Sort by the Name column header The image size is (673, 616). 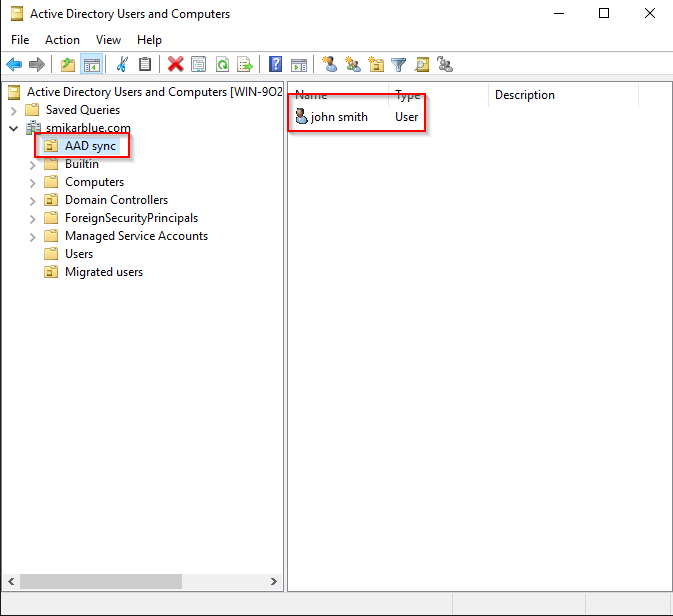point(338,95)
